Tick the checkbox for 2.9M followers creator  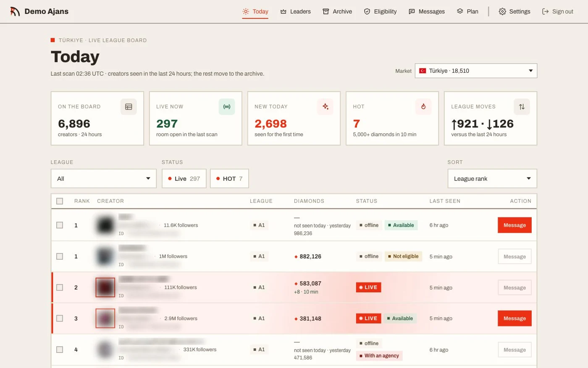(x=60, y=318)
